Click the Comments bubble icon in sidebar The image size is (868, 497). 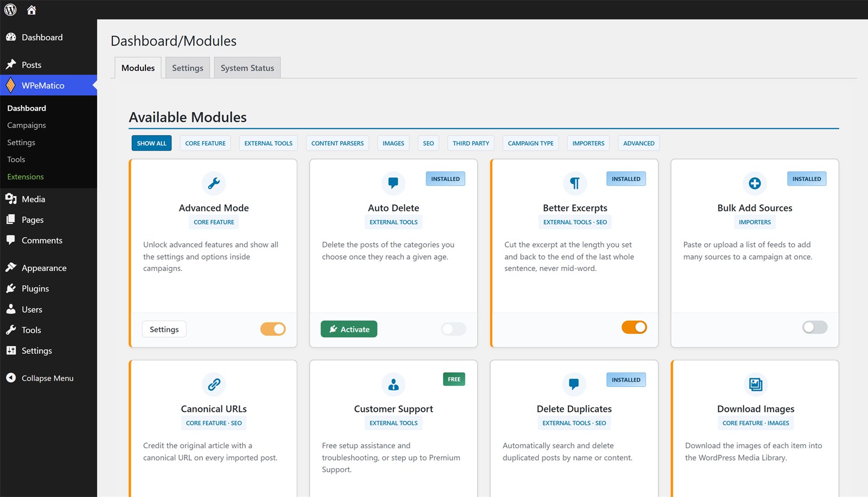pos(11,240)
